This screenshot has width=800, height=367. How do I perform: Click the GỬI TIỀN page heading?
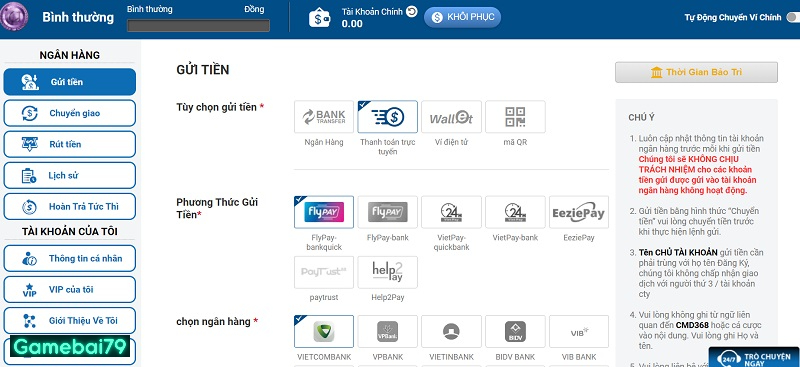click(x=203, y=70)
